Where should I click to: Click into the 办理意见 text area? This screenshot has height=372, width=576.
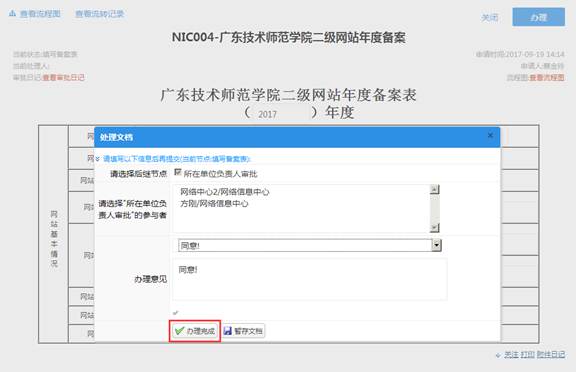coord(310,279)
